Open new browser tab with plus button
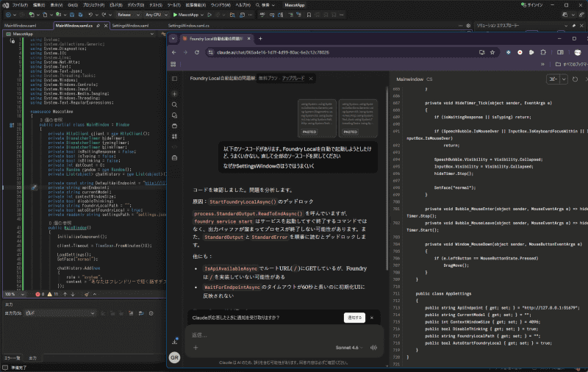The height and width of the screenshot is (372, 588). [260, 39]
